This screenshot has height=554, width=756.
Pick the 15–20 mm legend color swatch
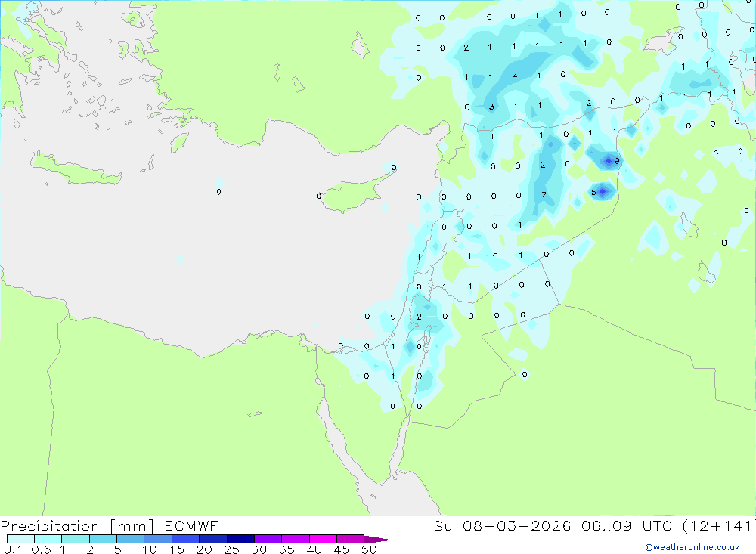pos(185,539)
